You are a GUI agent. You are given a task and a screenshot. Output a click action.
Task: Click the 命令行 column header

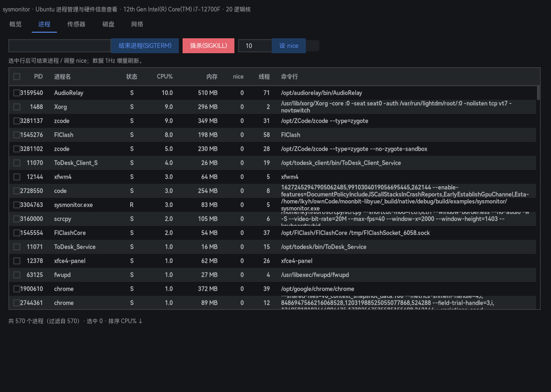click(x=289, y=77)
